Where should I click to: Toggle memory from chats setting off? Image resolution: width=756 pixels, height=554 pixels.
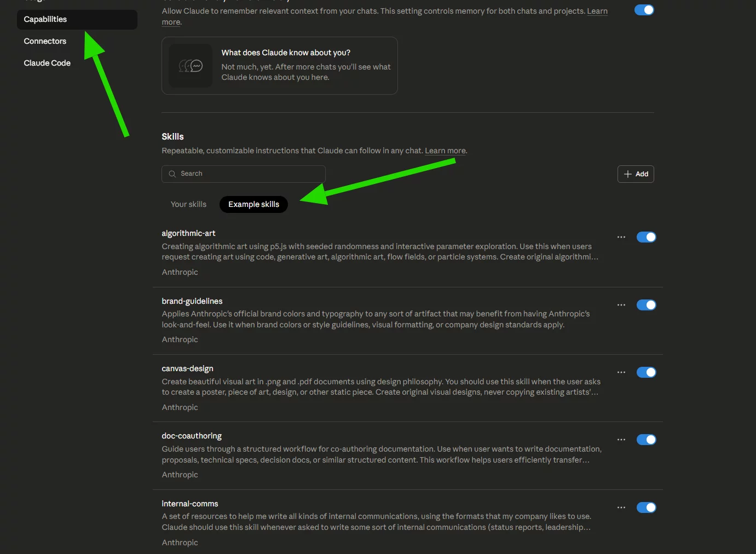644,10
